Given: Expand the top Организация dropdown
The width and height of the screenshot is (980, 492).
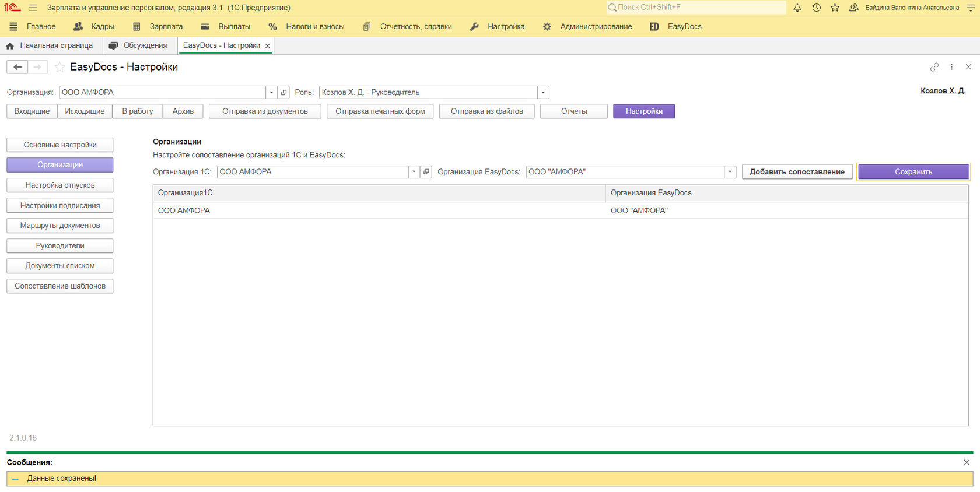Looking at the screenshot, I should pyautogui.click(x=271, y=92).
